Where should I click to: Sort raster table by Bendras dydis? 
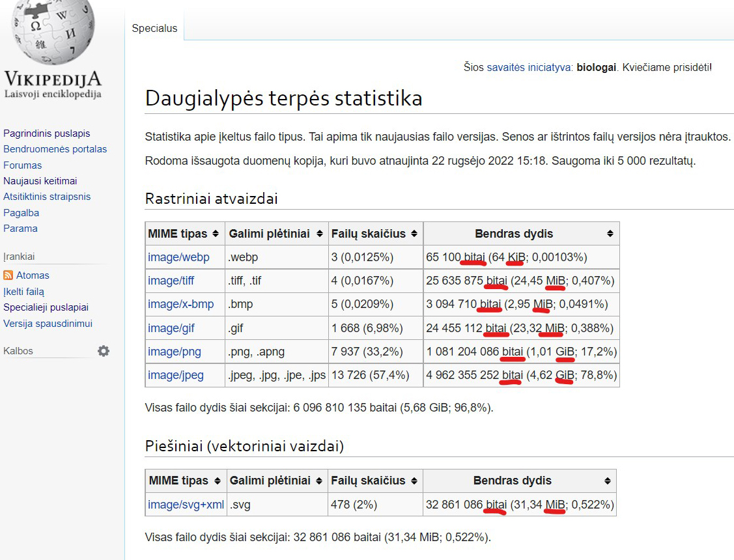point(610,234)
